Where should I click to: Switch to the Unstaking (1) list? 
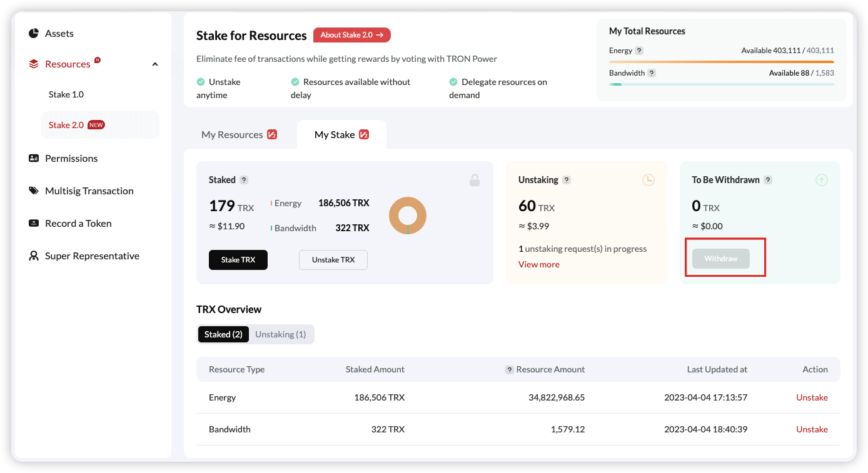(x=281, y=334)
